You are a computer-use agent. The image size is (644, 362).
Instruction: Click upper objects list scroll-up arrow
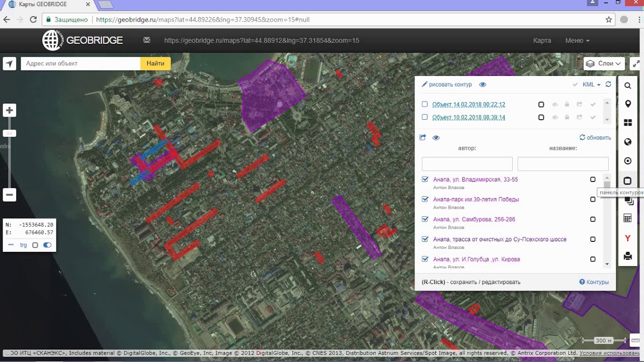[x=607, y=103]
